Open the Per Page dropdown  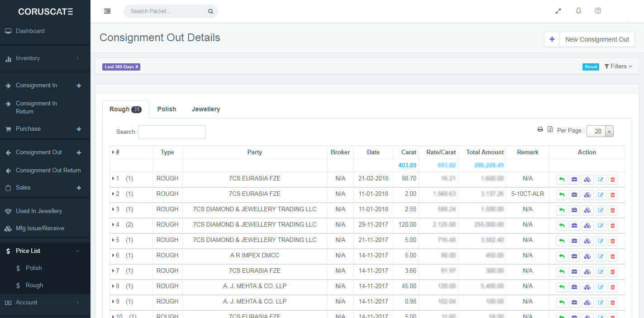click(x=600, y=131)
